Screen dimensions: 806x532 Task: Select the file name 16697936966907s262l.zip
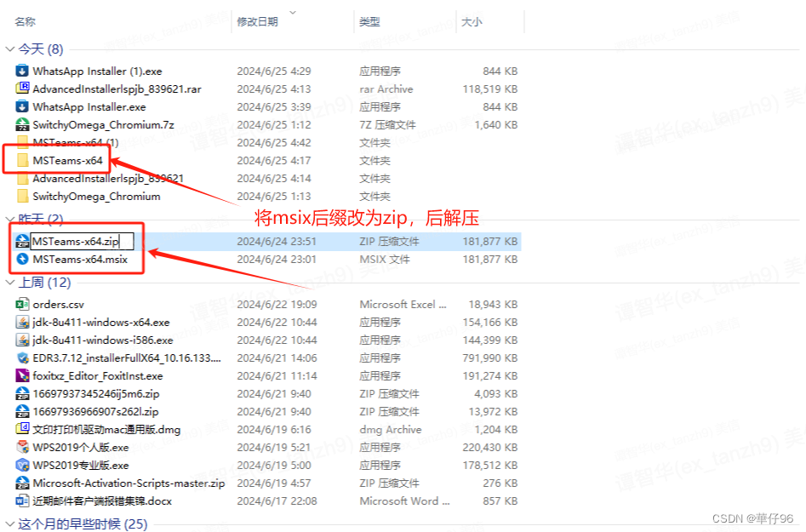(x=95, y=412)
